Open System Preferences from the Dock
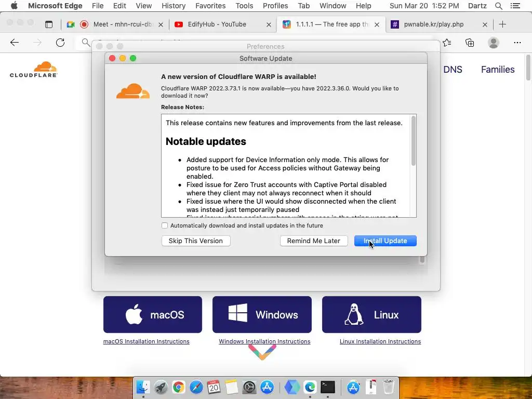The height and width of the screenshot is (399, 532). pyautogui.click(x=249, y=387)
